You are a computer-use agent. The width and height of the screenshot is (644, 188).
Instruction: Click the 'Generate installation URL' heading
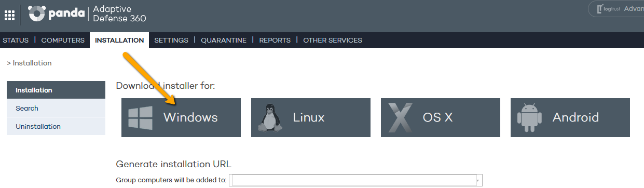tap(174, 164)
